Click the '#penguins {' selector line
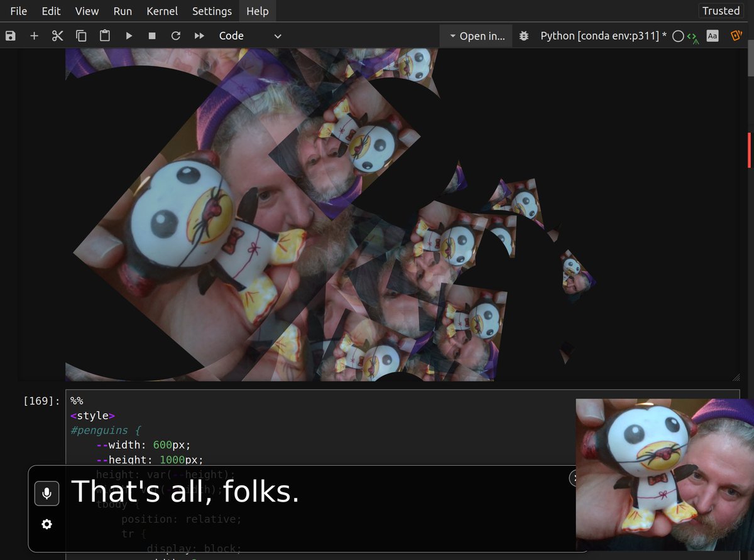Image resolution: width=754 pixels, height=560 pixels. pyautogui.click(x=105, y=431)
